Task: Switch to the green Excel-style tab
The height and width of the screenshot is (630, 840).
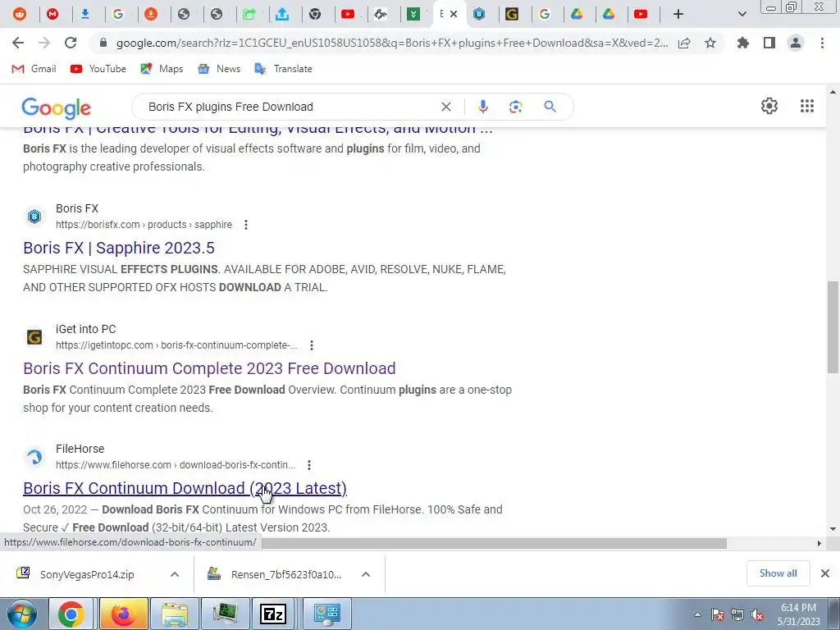Action: point(413,14)
